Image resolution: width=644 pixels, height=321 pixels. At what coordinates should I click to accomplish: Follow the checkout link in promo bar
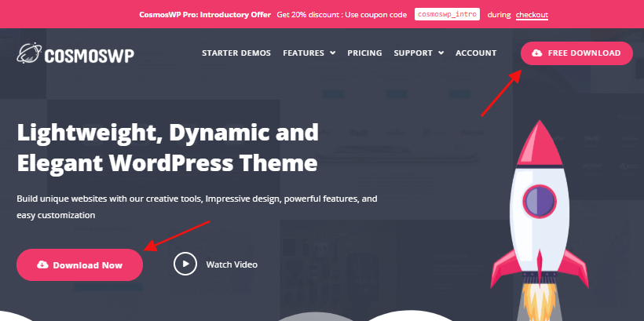click(532, 15)
